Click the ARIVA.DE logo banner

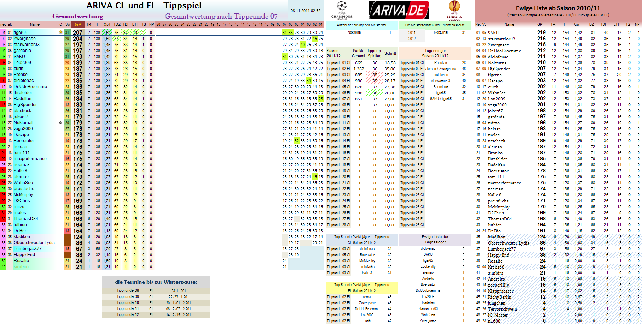point(399,10)
